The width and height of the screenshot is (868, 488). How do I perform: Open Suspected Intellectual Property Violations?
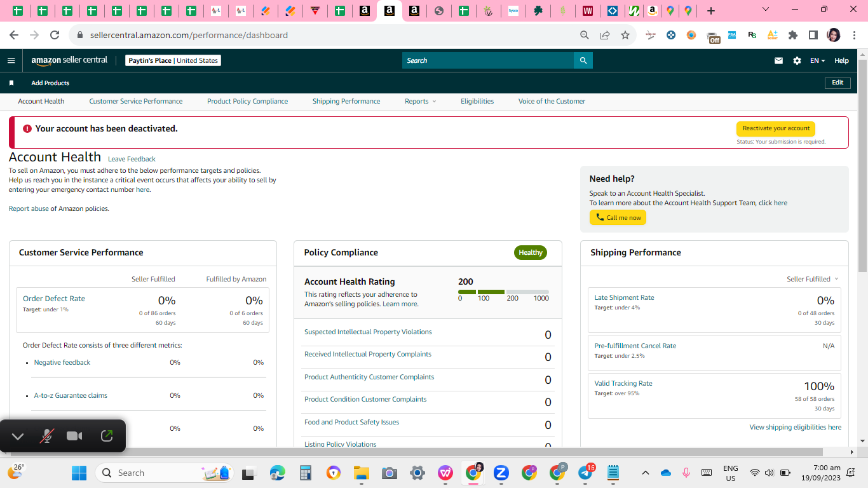tap(368, 332)
